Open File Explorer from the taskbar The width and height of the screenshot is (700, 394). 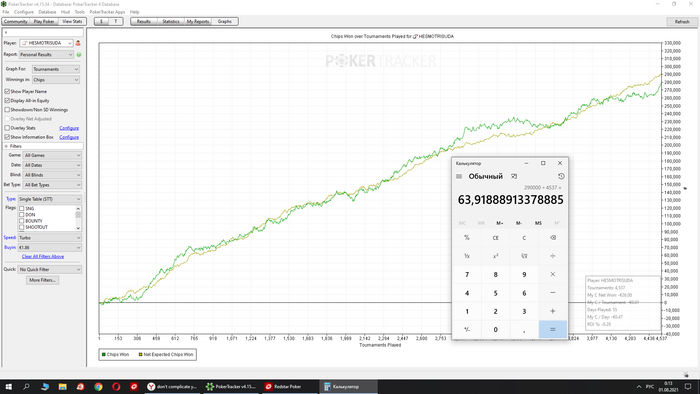pyautogui.click(x=62, y=386)
